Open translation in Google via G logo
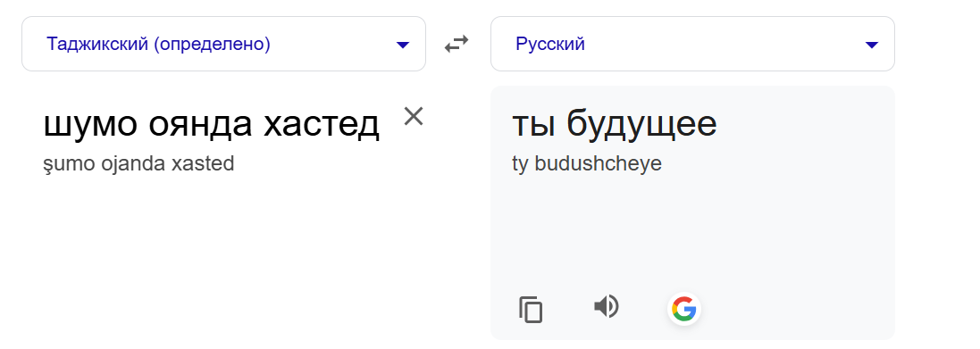This screenshot has width=980, height=349. coord(683,309)
